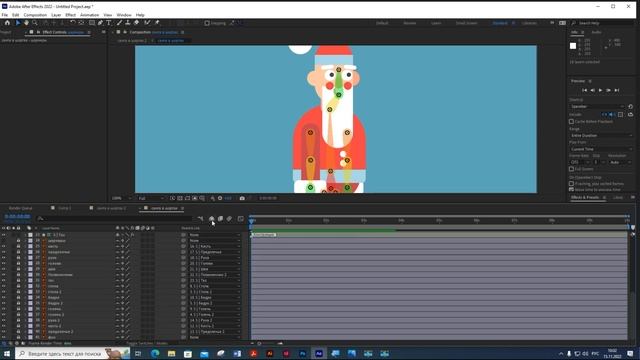Select the Hand tool
This screenshot has height=360, width=640.
coord(26,23)
